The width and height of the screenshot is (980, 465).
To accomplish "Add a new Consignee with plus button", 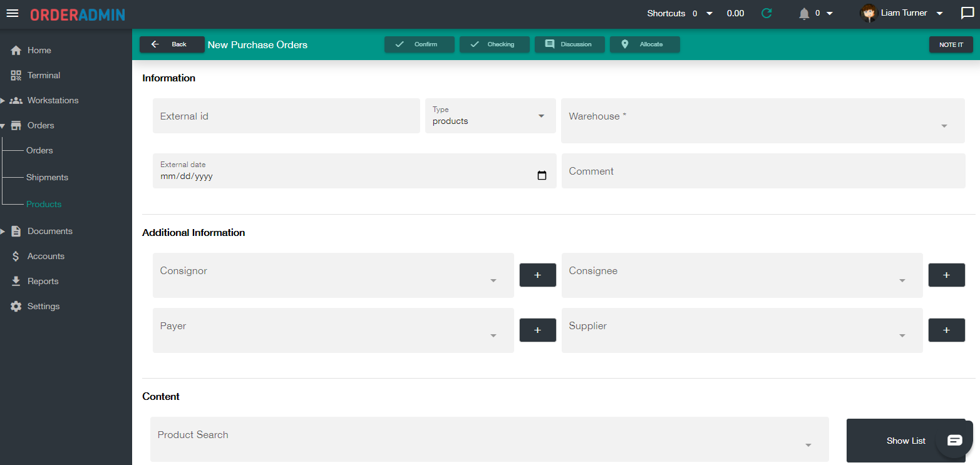I will [x=947, y=275].
